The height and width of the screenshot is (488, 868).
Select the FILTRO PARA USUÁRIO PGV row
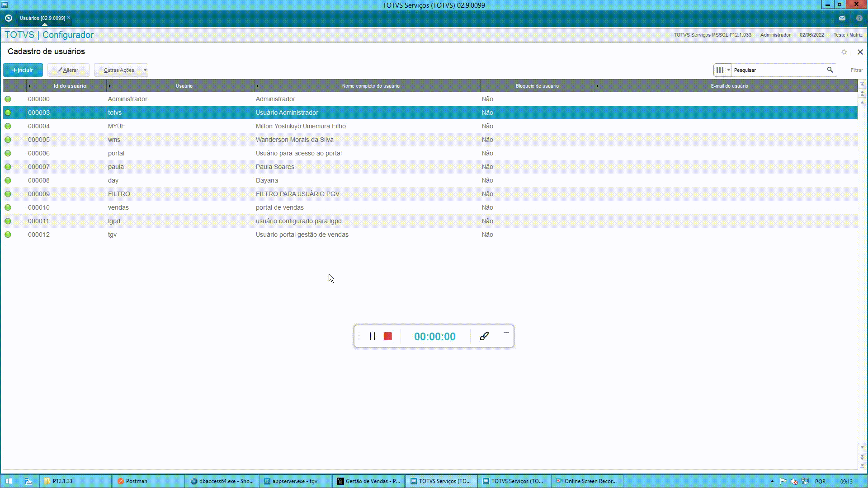click(430, 194)
